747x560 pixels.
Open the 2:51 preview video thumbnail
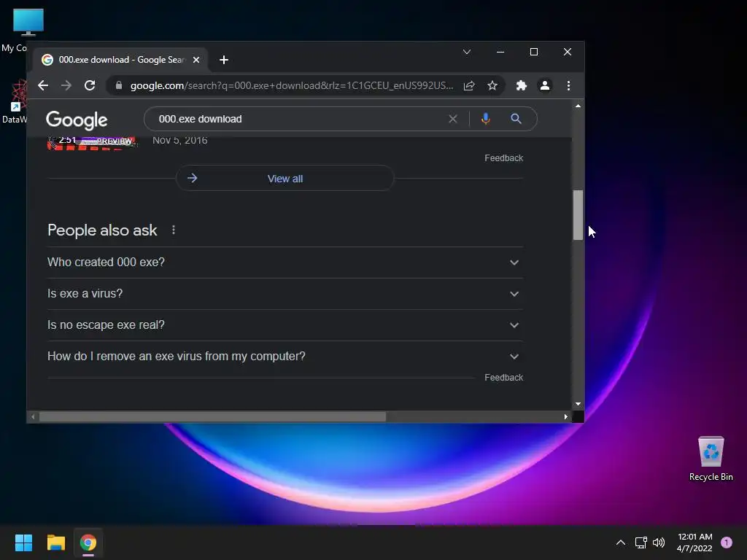[x=92, y=142]
